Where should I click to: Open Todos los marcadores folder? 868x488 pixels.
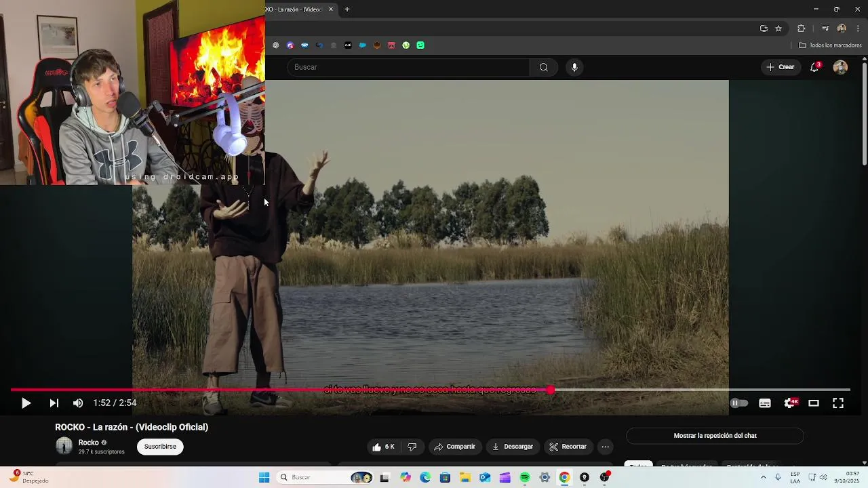pyautogui.click(x=830, y=45)
